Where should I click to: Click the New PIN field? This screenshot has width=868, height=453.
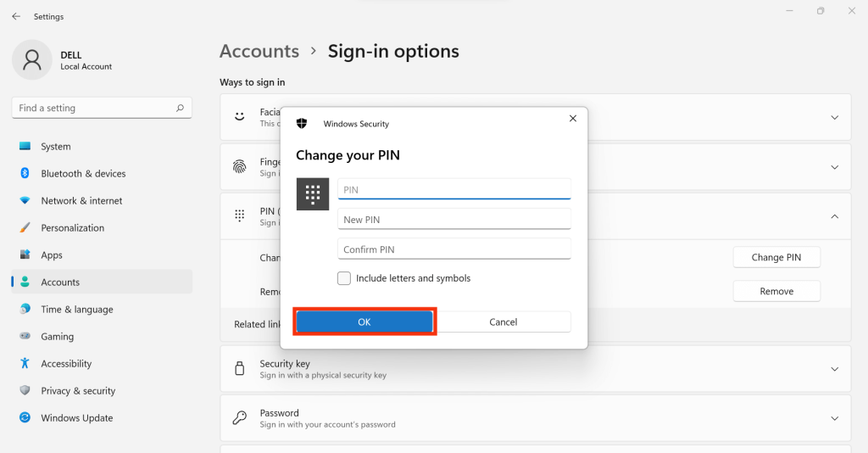[x=454, y=220]
